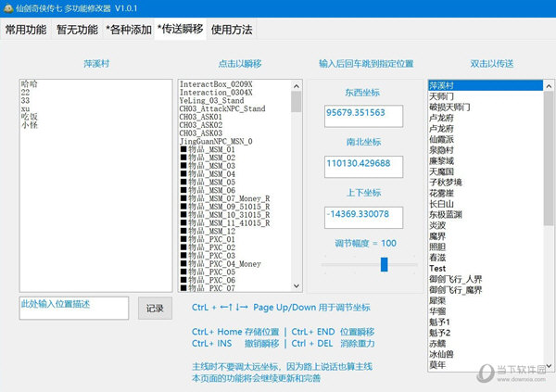The width and height of the screenshot is (556, 392).
Task: Focus the 上下坐标 value field
Action: tap(363, 218)
